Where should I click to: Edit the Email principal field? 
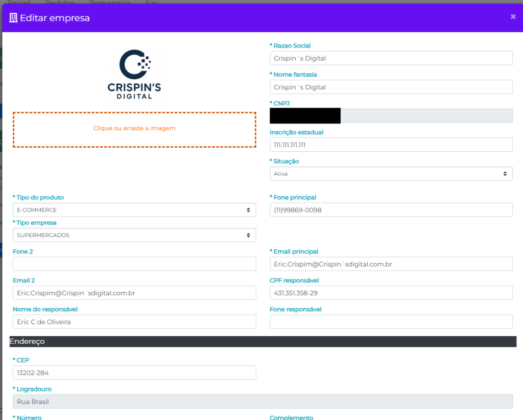[x=391, y=264]
